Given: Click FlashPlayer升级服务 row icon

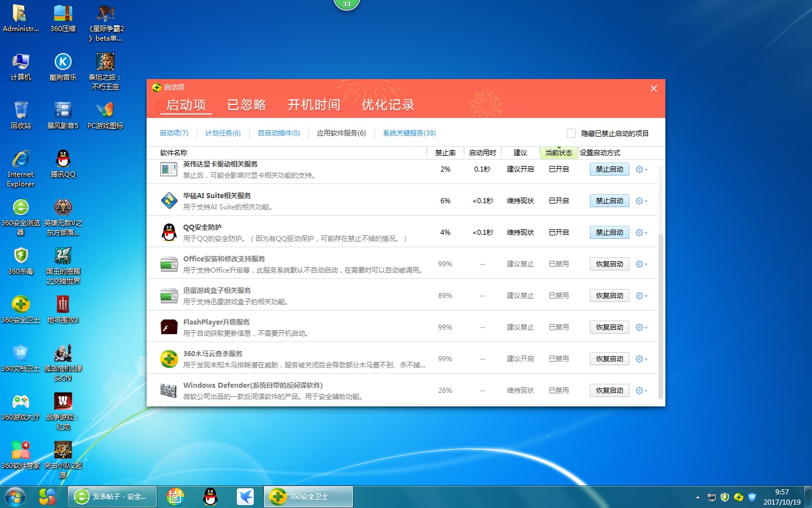Looking at the screenshot, I should [x=169, y=327].
